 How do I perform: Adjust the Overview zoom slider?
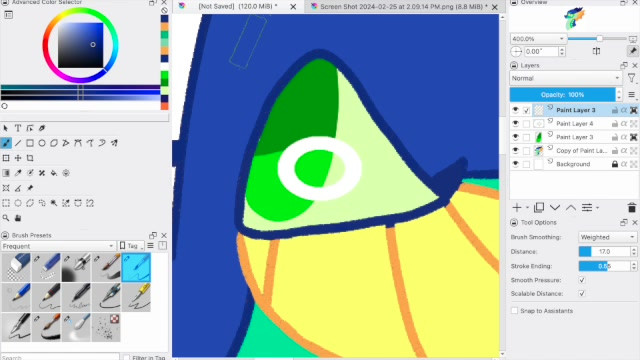(x=597, y=39)
